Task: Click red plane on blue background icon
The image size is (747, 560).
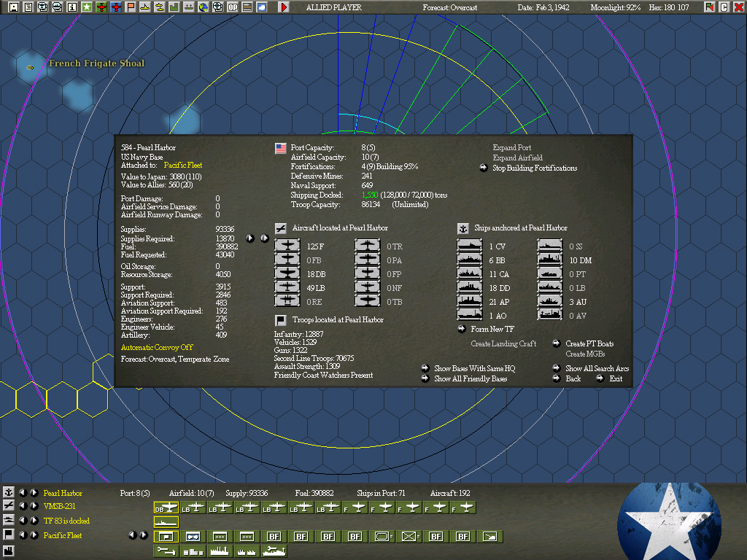Action: [116, 7]
